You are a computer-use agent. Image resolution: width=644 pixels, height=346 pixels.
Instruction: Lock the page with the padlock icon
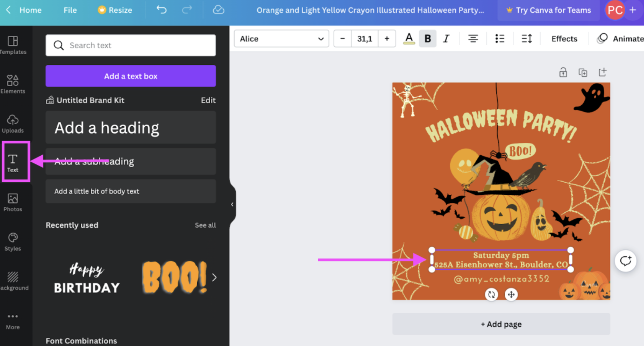563,73
